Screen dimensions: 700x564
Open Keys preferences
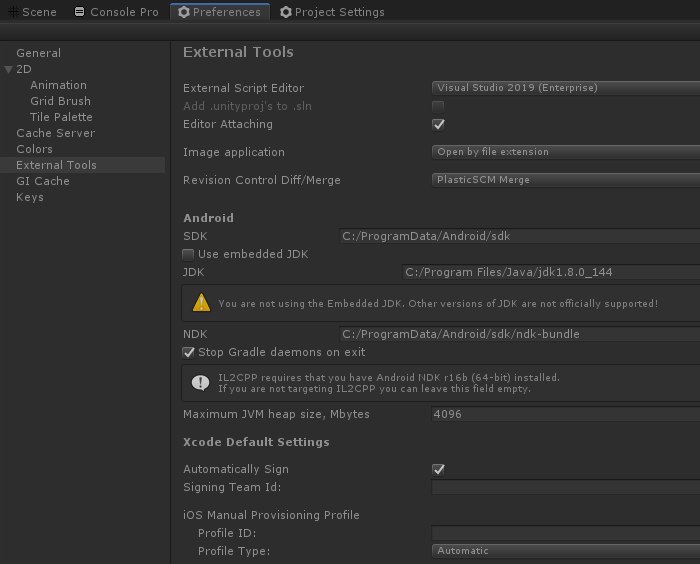[x=30, y=197]
